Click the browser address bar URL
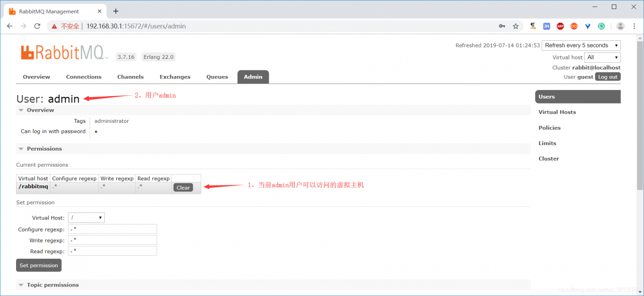The height and width of the screenshot is (296, 644). [136, 26]
